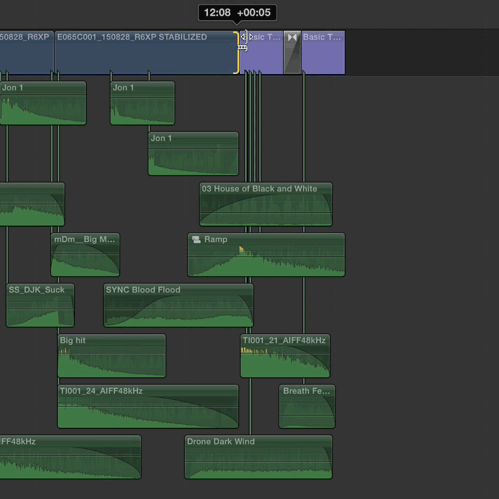499x499 pixels.
Task: Select the TI001_24_AIFF48kHz audio clip
Action: 148,407
